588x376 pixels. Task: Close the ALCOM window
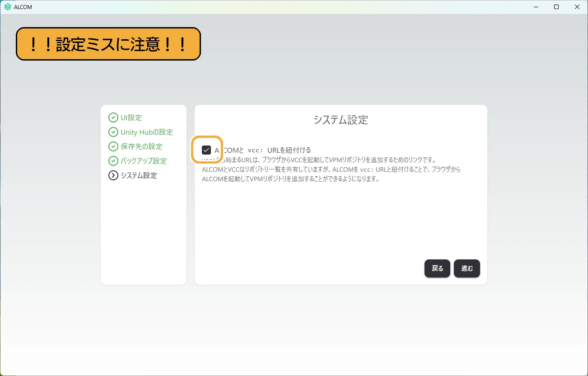point(577,7)
